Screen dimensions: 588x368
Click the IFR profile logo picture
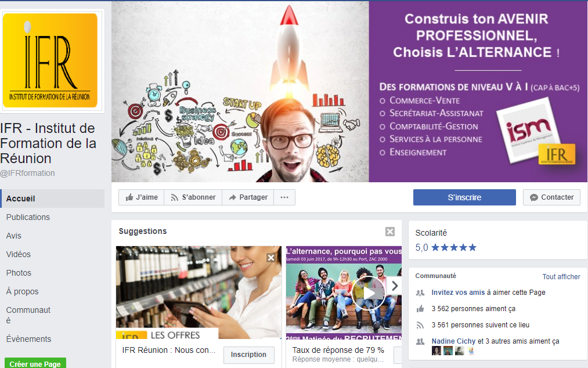point(50,61)
